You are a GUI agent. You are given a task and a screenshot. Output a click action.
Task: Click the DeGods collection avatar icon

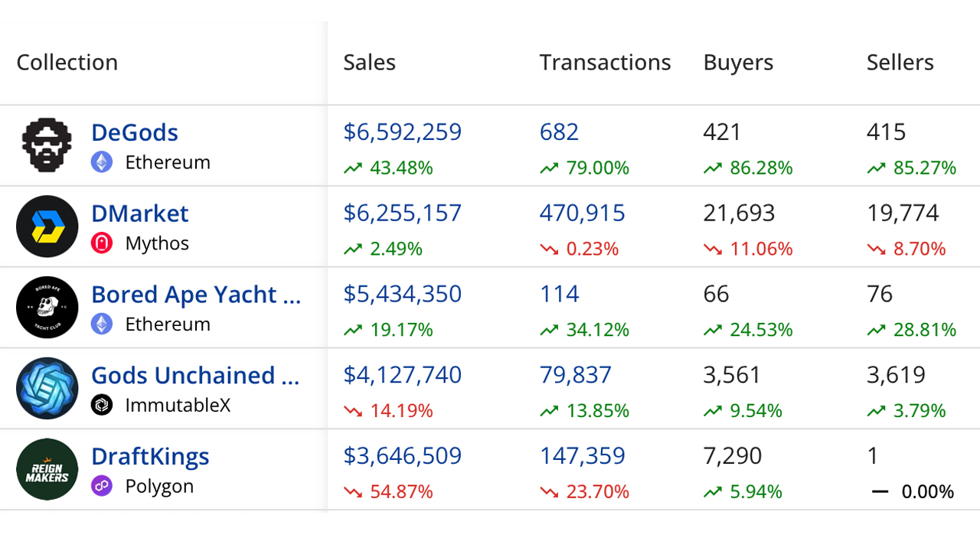coord(47,145)
